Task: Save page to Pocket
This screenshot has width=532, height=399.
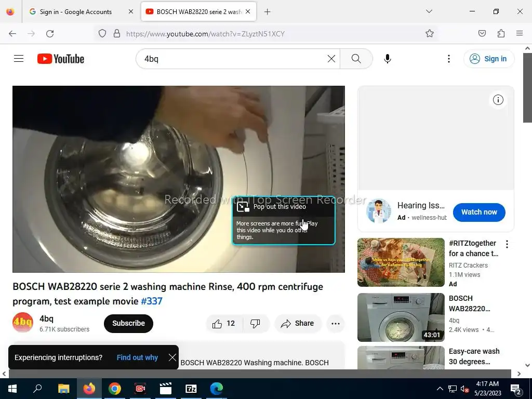Action: pos(482,33)
